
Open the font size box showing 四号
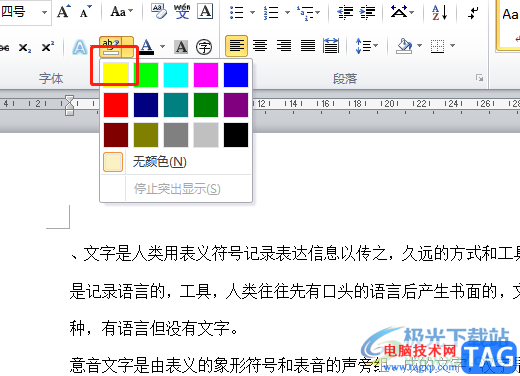click(25, 12)
